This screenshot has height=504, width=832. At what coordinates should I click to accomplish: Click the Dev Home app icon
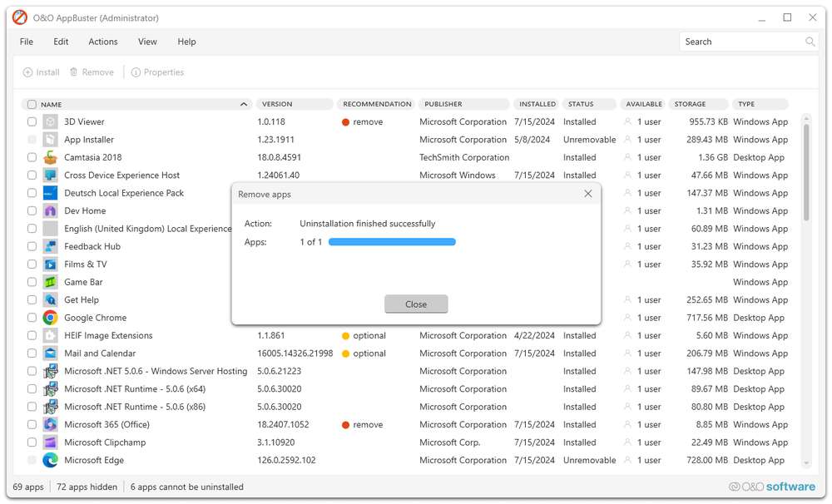tap(51, 210)
